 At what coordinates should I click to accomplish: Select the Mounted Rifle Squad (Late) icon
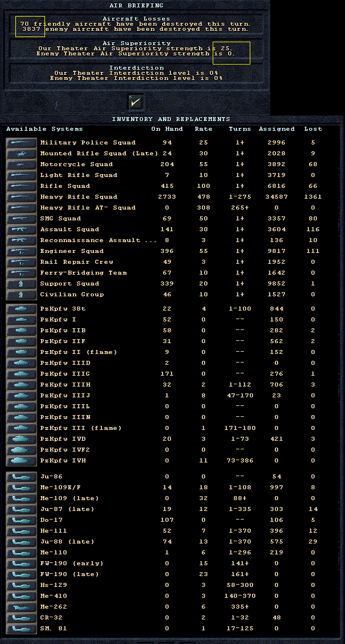pyautogui.click(x=22, y=154)
